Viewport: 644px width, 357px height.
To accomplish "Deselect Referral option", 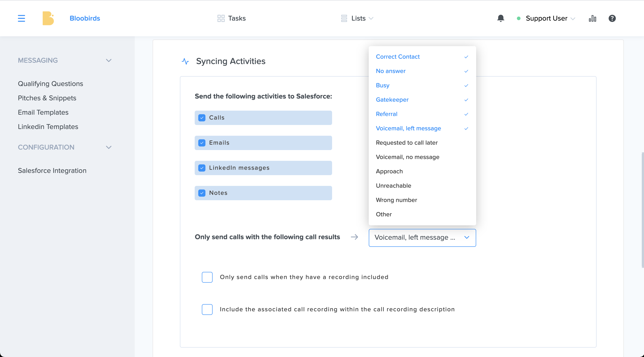I will click(422, 114).
